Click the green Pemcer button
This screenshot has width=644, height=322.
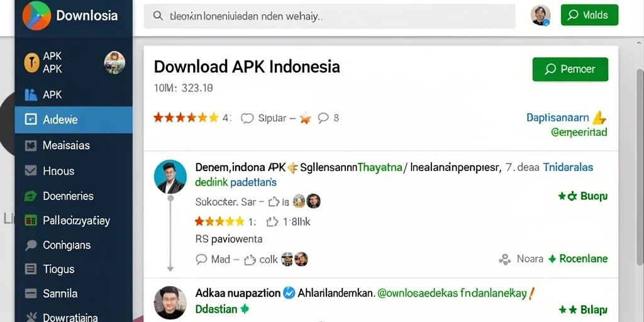point(570,69)
